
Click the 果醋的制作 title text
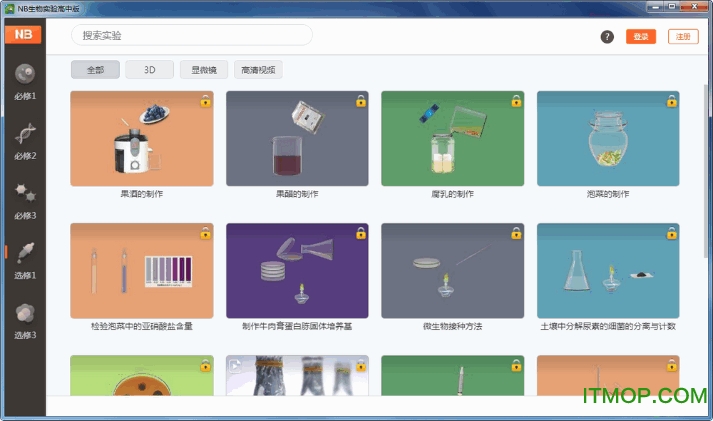point(297,194)
